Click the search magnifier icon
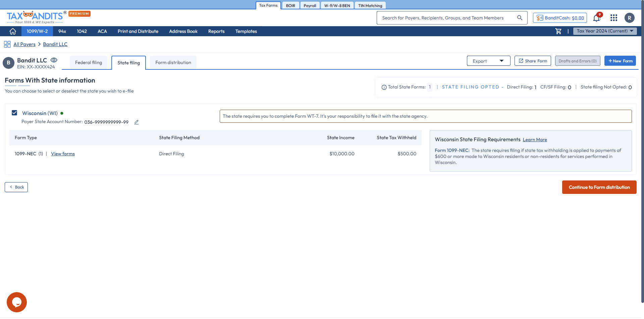The width and height of the screenshot is (644, 319). click(520, 18)
